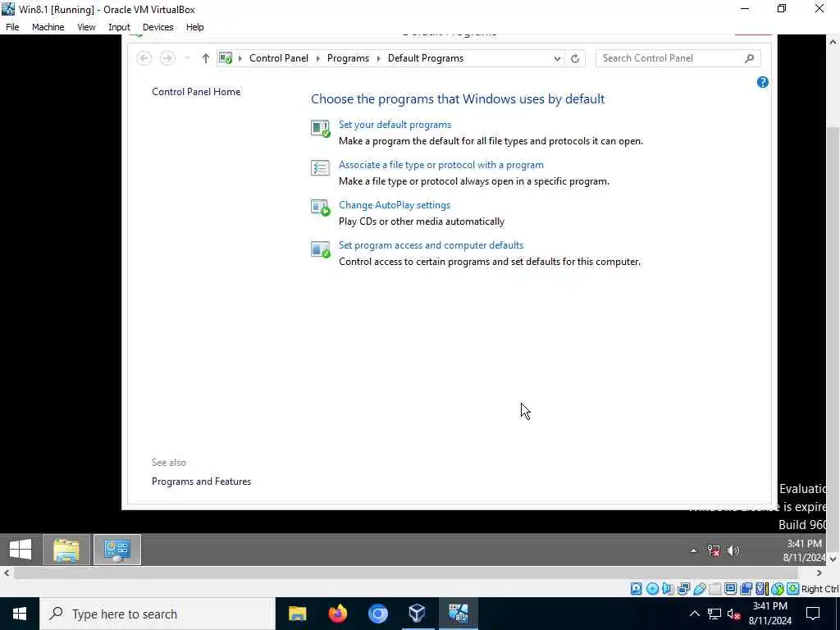Open host File Explorer taskbar icon
Screen dimensions: 840x630
[x=297, y=614]
